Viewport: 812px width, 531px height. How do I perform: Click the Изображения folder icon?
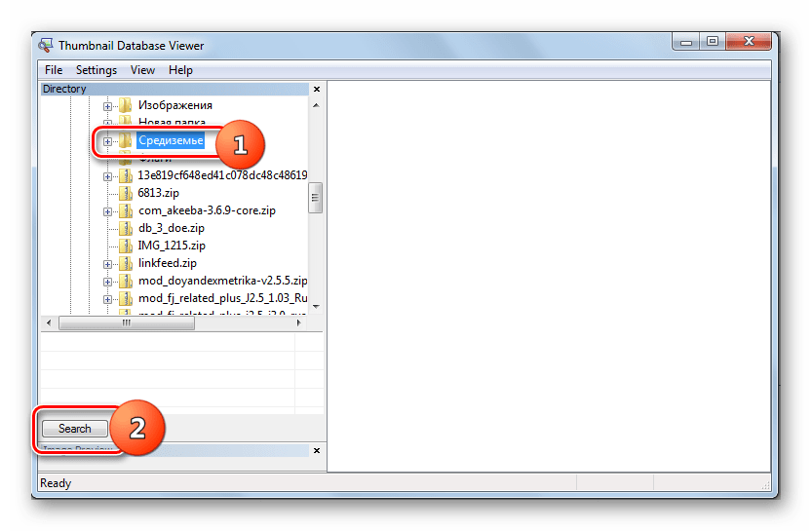tap(125, 105)
